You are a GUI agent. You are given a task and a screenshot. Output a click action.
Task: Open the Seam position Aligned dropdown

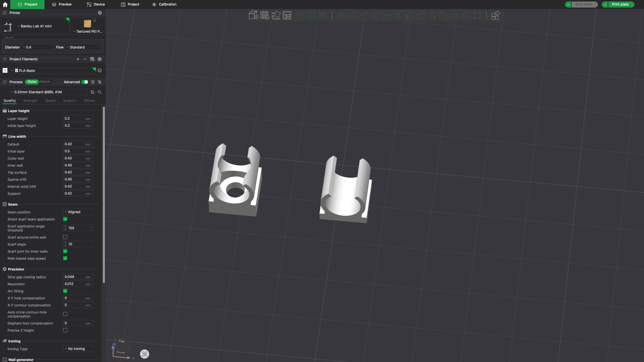pos(78,212)
